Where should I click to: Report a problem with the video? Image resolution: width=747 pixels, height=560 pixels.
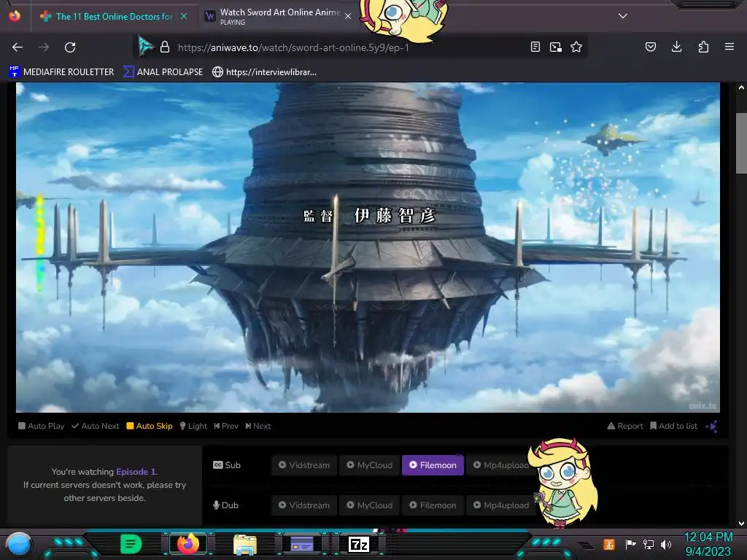[625, 426]
